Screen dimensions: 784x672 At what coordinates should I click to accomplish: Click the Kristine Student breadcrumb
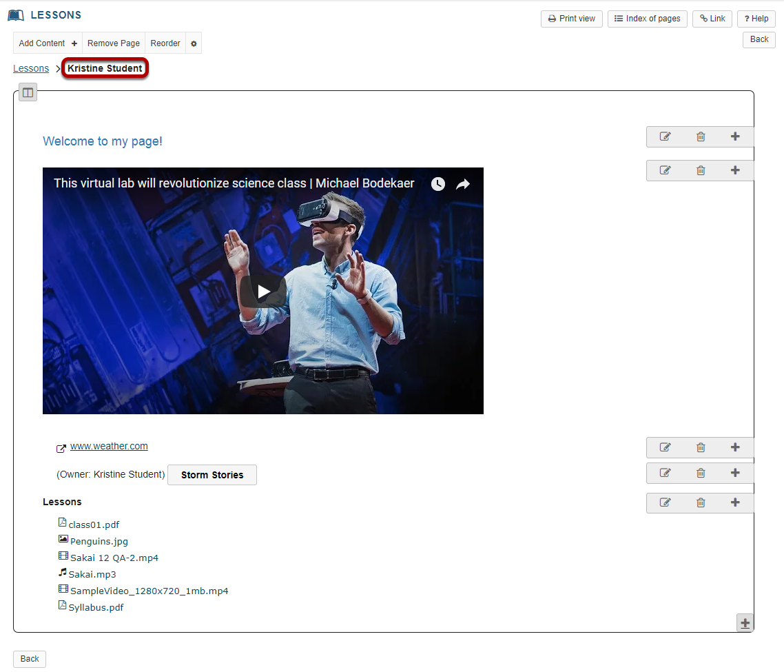pos(105,68)
